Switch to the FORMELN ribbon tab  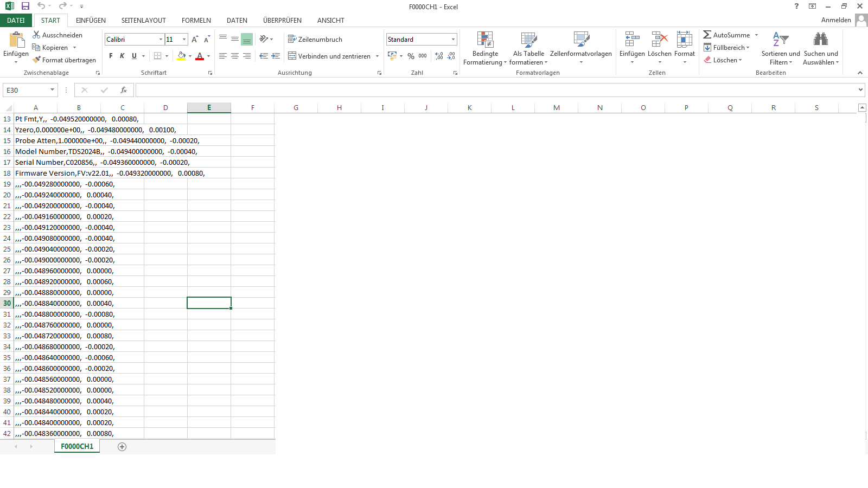click(196, 21)
